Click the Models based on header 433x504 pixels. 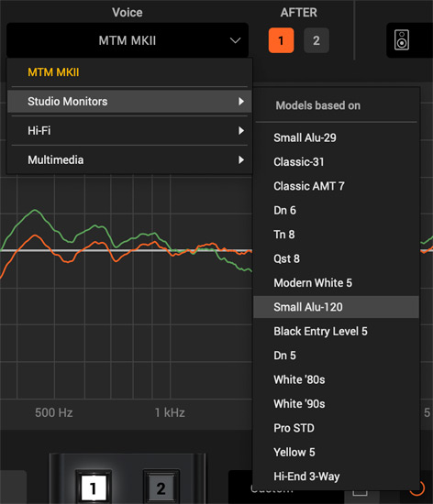click(317, 105)
